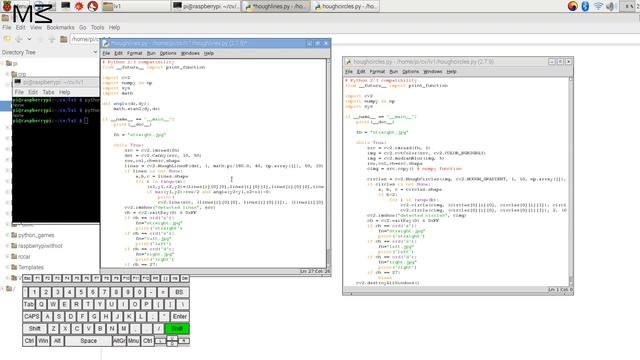Click the new folder icon in file manager toolbar
The image size is (640, 360).
pyautogui.click(x=7, y=39)
